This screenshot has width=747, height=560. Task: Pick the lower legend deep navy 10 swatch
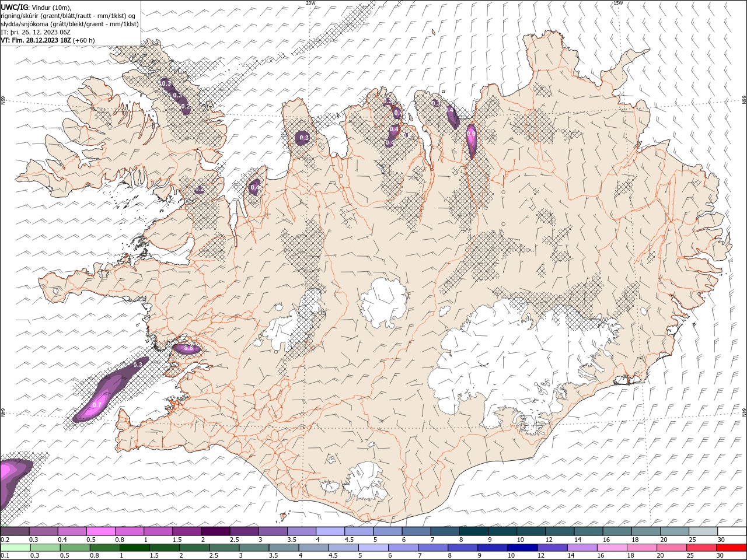pyautogui.click(x=523, y=548)
